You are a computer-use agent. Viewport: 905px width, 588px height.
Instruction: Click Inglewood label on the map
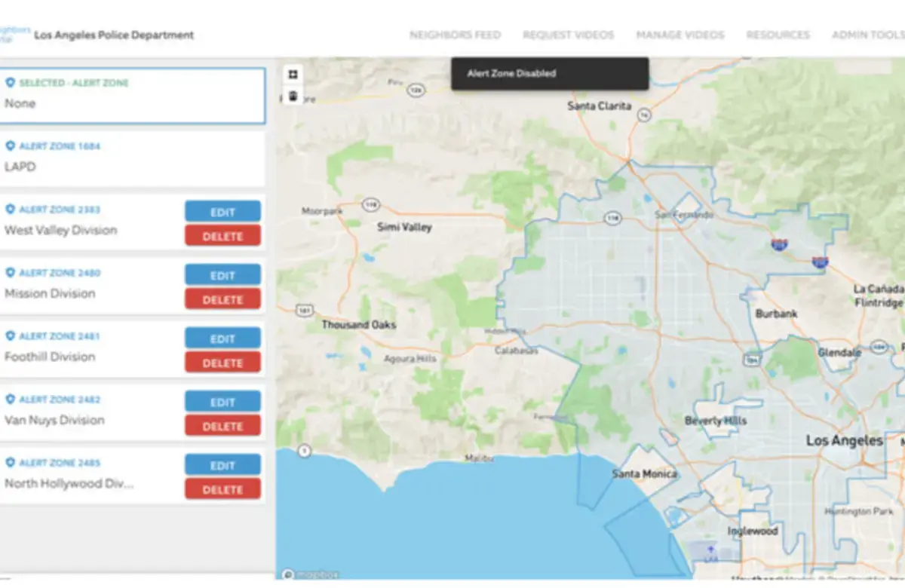[x=753, y=531]
